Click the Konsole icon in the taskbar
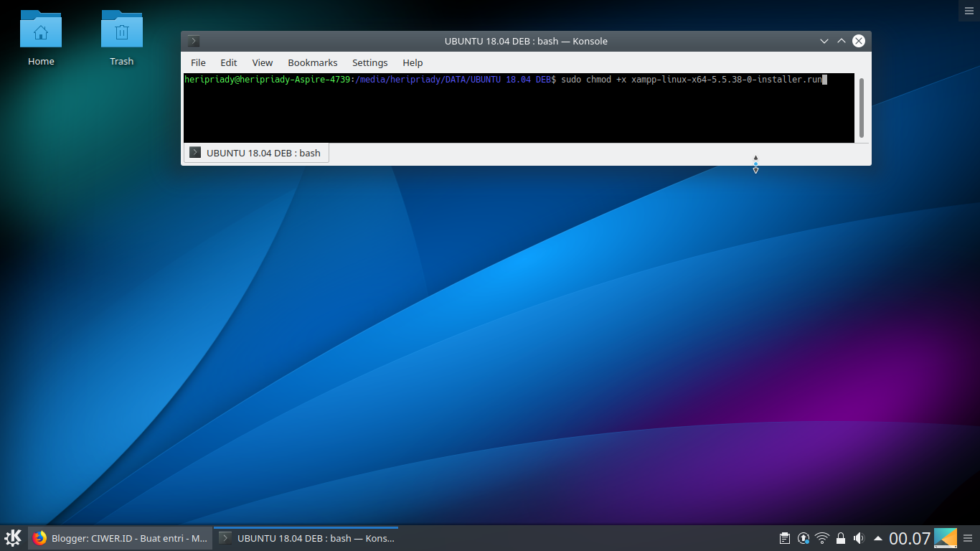Screen dimensions: 980x551 (x=225, y=538)
